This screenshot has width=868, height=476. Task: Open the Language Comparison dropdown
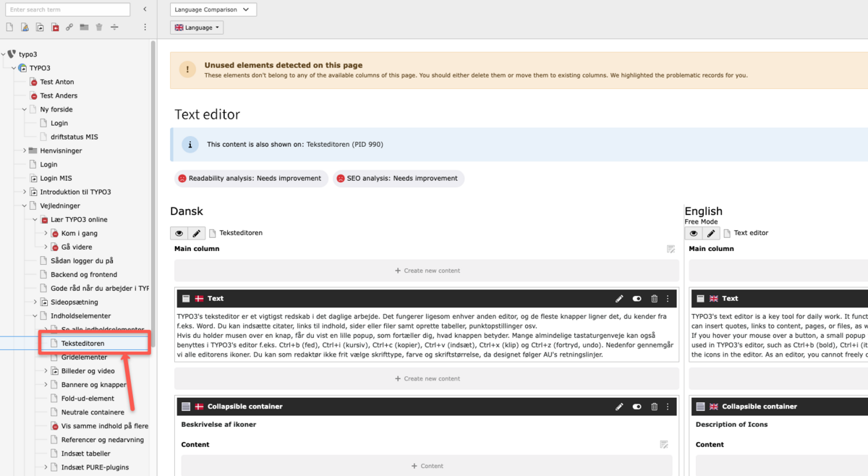213,9
